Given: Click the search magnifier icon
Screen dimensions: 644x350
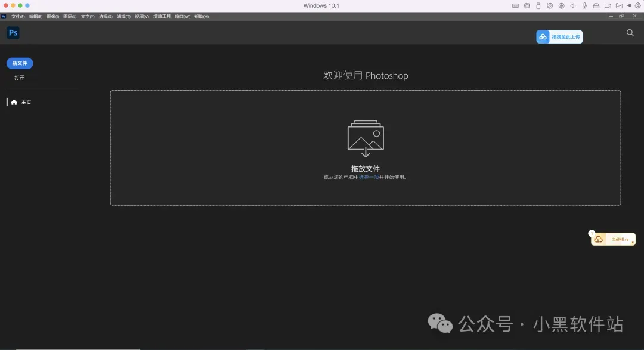Looking at the screenshot, I should [630, 33].
